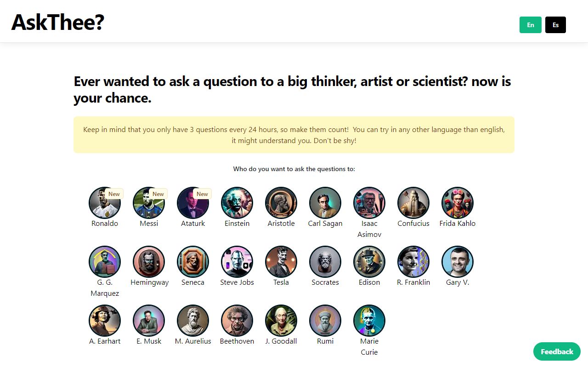588x368 pixels.
Task: Pick Socrates to ask a question
Action: pyautogui.click(x=325, y=261)
